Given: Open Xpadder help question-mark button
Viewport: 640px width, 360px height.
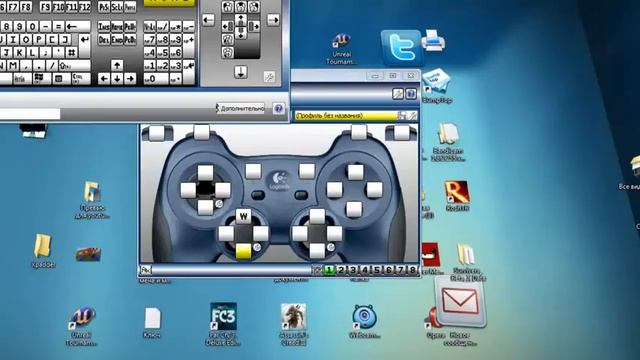Looking at the screenshot, I should click(x=411, y=94).
